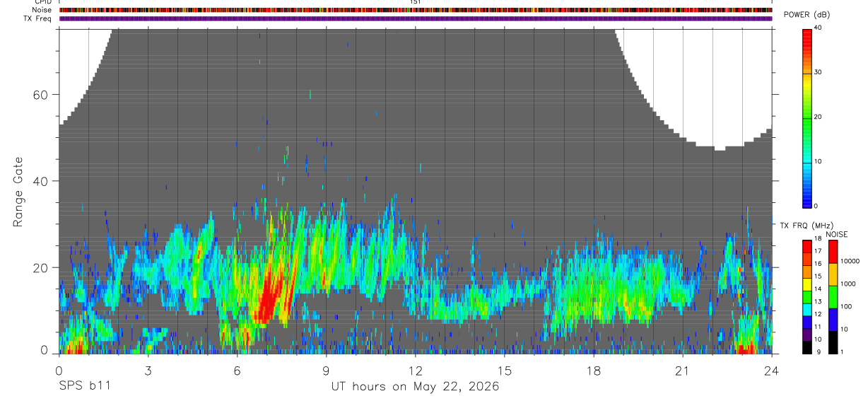Click the "17" value on TX FRQ scale
This screenshot has height=401, width=868.
[x=817, y=251]
